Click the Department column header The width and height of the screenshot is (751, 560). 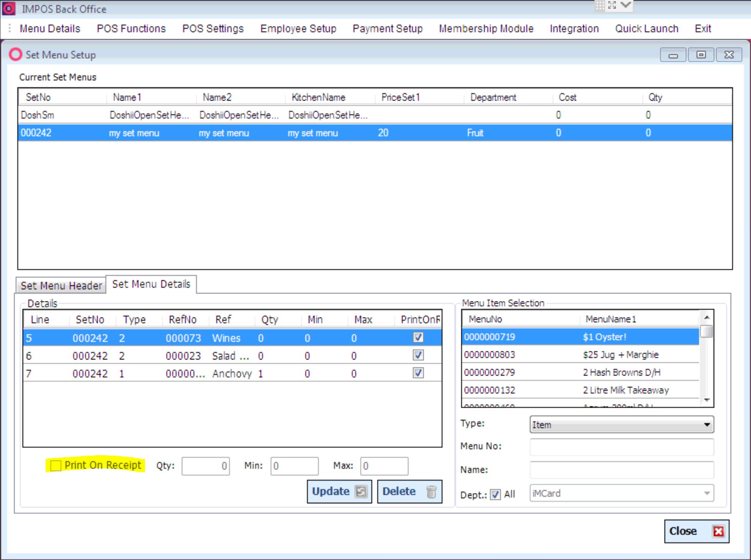point(508,97)
